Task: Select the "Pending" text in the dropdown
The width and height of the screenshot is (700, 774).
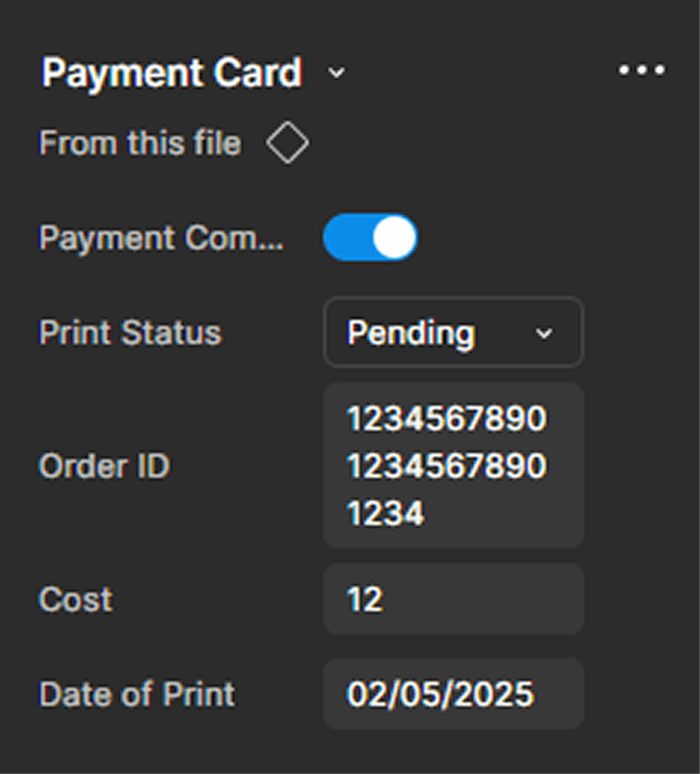Action: click(410, 333)
